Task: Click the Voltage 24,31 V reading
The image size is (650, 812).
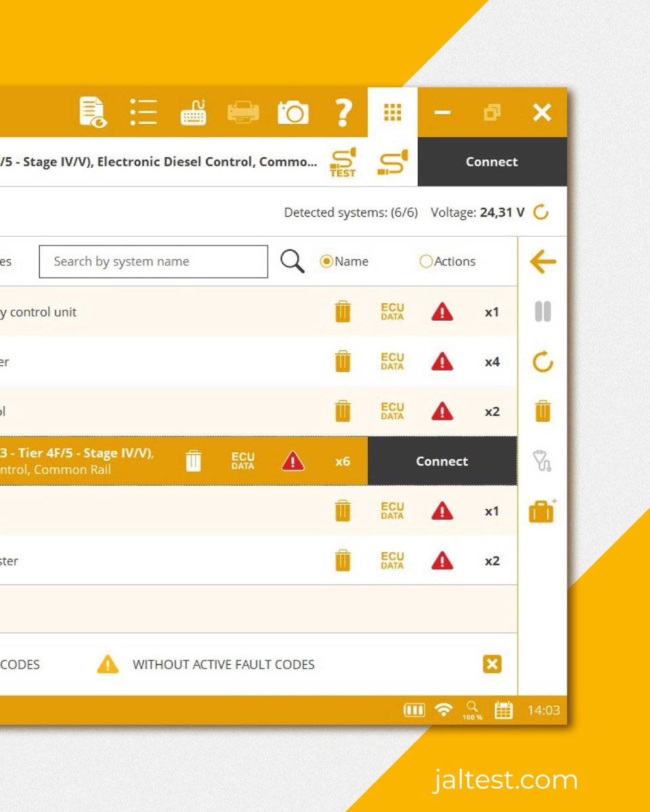Action: tap(477, 212)
